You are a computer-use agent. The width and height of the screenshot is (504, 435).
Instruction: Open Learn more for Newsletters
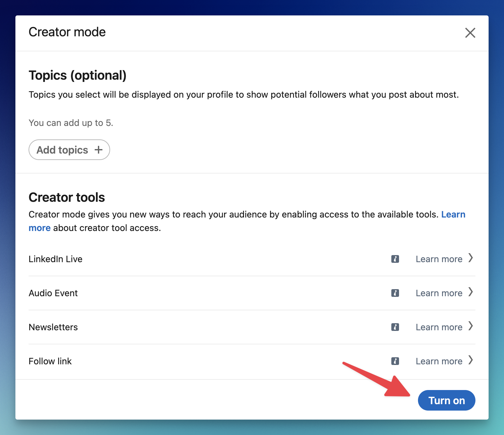(x=439, y=327)
